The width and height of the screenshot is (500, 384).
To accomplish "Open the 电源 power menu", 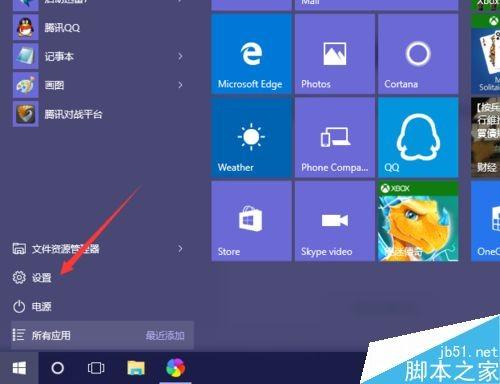I will coord(32,306).
